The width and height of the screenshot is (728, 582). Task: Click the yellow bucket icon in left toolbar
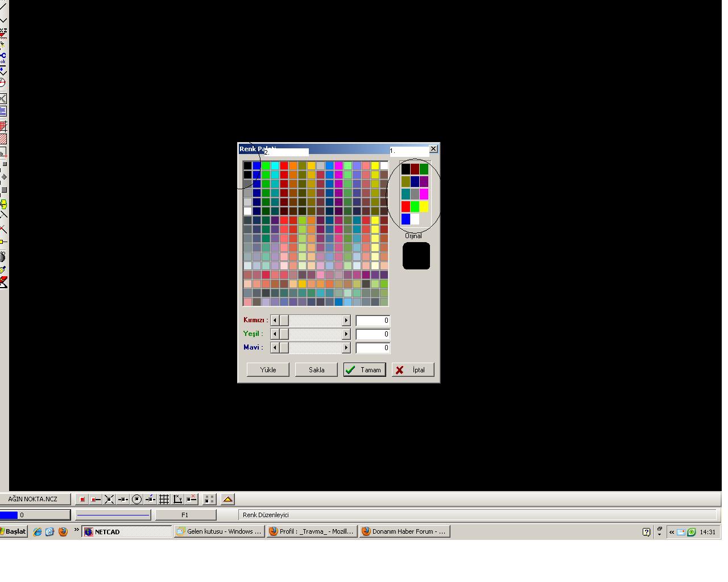pyautogui.click(x=3, y=205)
